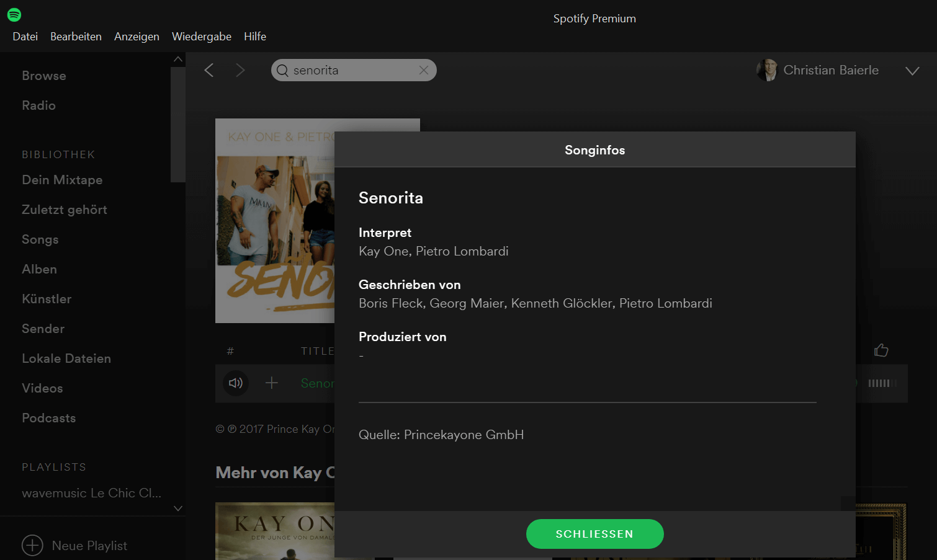Clear the search field with X
This screenshot has width=937, height=560.
424,70
